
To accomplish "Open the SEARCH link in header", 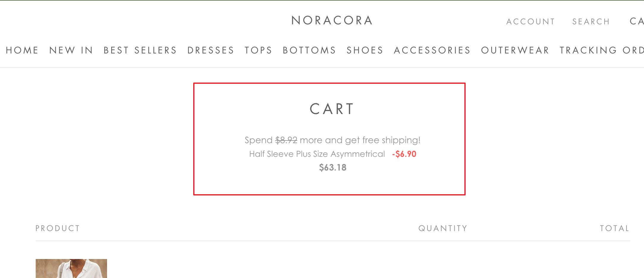I will (591, 22).
